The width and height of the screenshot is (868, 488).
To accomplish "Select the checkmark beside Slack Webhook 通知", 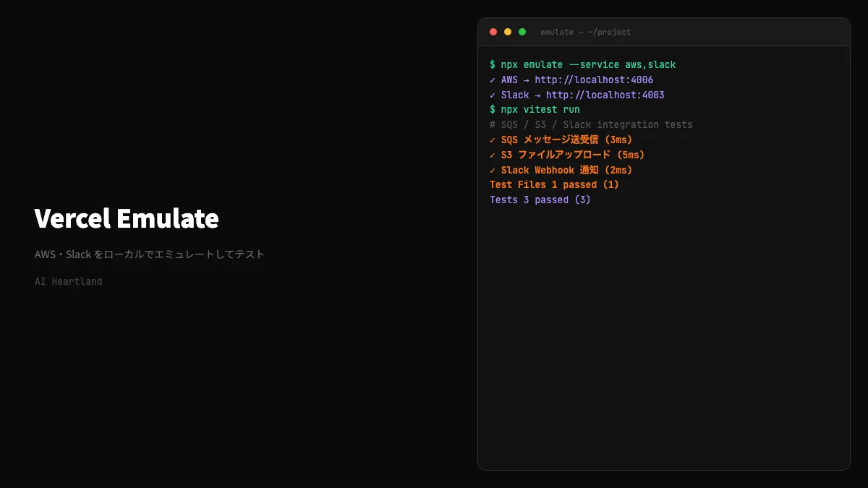I will pos(493,170).
